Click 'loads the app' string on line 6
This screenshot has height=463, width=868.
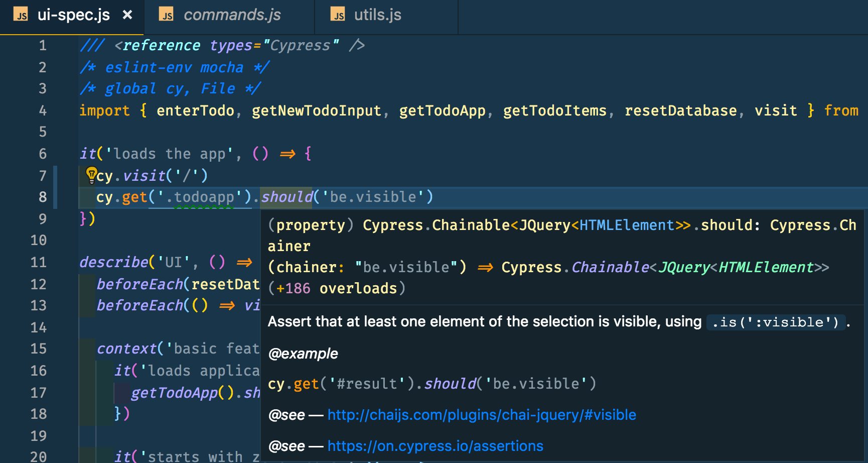pyautogui.click(x=169, y=154)
